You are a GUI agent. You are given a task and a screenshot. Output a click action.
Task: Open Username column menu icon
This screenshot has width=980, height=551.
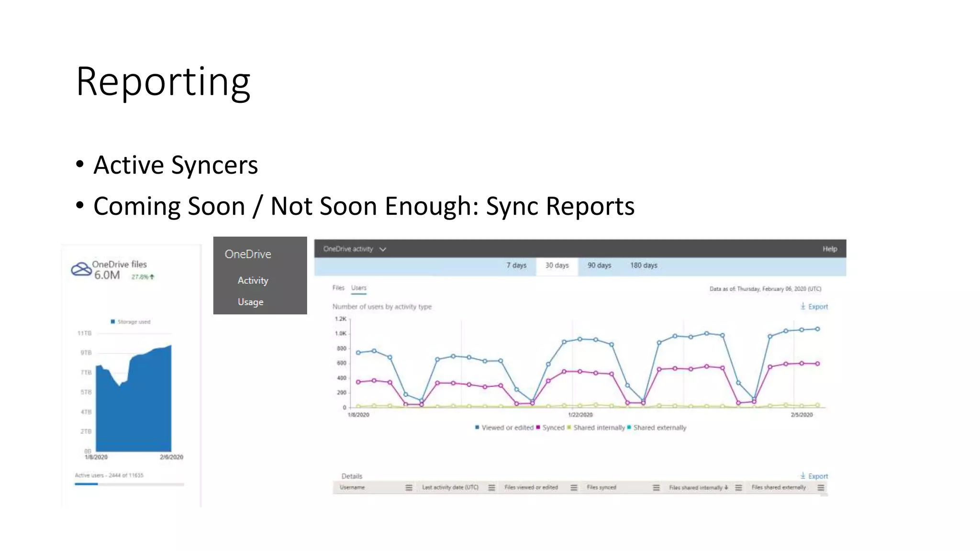coord(409,488)
